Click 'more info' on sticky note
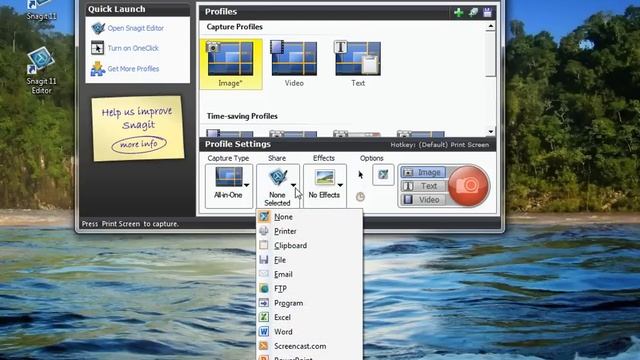Image resolution: width=640 pixels, height=360 pixels. (139, 144)
